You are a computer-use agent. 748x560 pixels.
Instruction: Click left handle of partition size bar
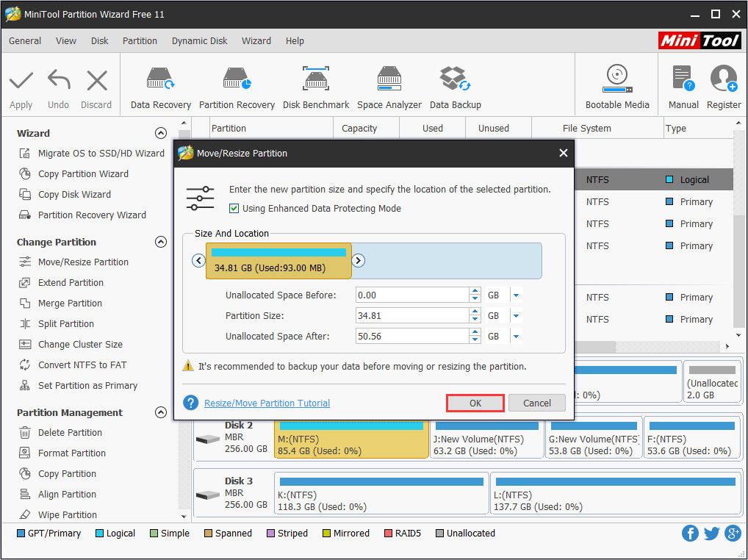click(x=198, y=260)
